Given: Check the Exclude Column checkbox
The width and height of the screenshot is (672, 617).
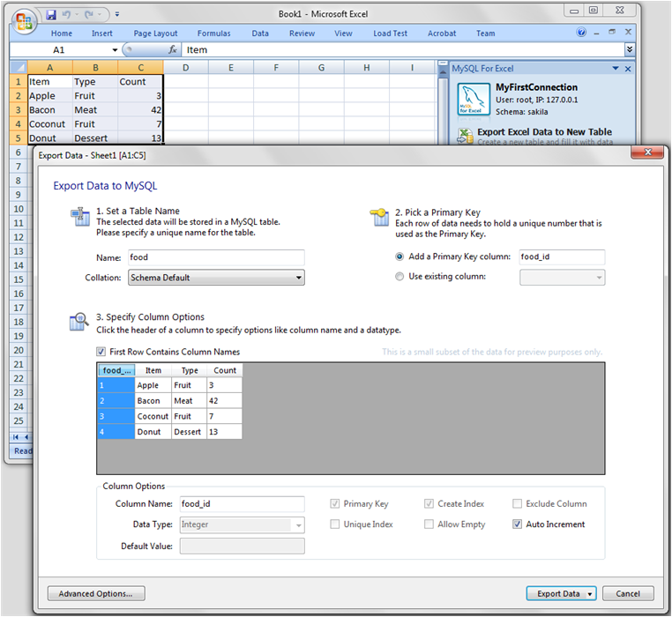Looking at the screenshot, I should pyautogui.click(x=518, y=503).
